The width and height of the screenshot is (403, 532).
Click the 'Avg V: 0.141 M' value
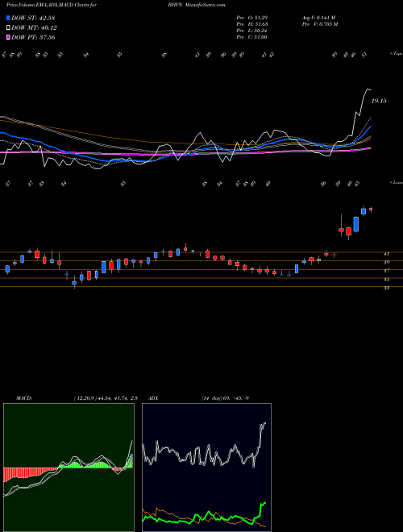pyautogui.click(x=318, y=18)
